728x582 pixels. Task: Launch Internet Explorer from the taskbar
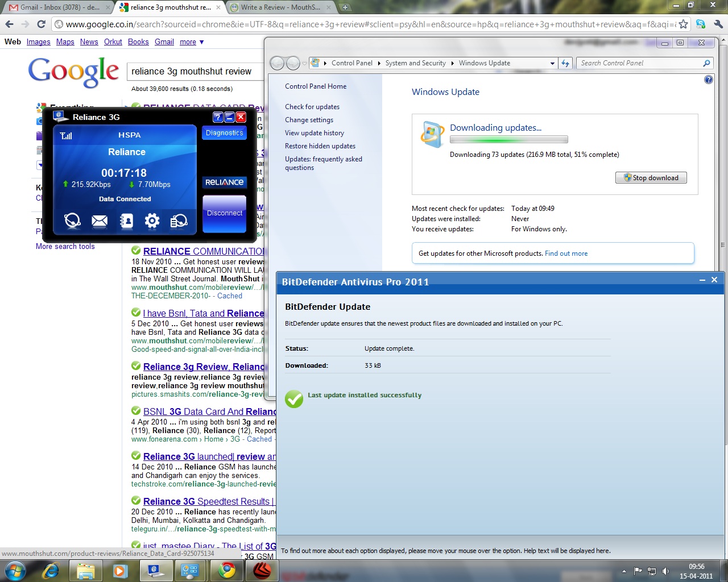tap(51, 571)
